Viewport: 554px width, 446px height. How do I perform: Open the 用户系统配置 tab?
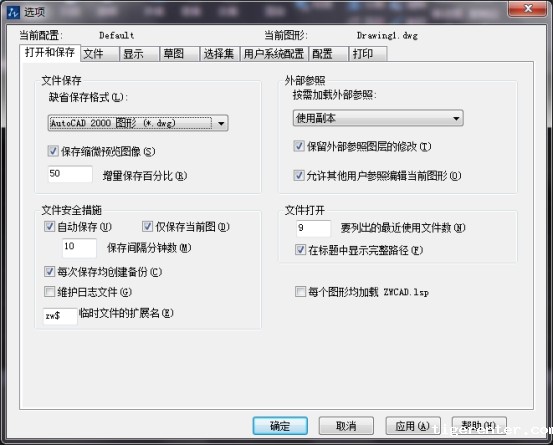click(x=274, y=54)
